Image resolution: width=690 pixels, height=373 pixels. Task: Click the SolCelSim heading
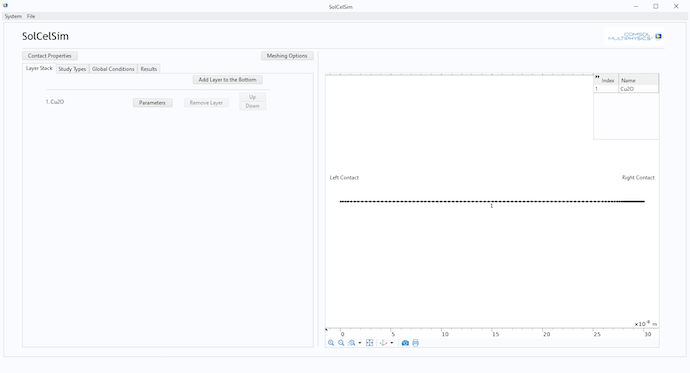click(x=45, y=36)
